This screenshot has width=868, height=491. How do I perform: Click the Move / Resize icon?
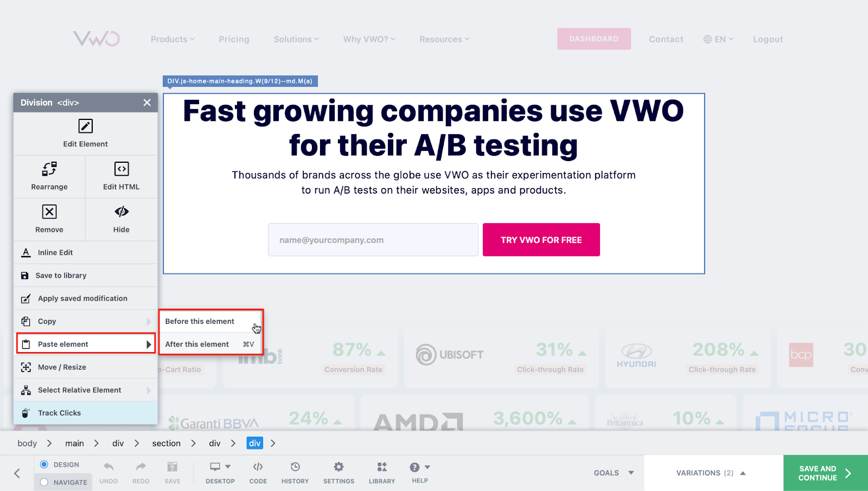(x=26, y=367)
